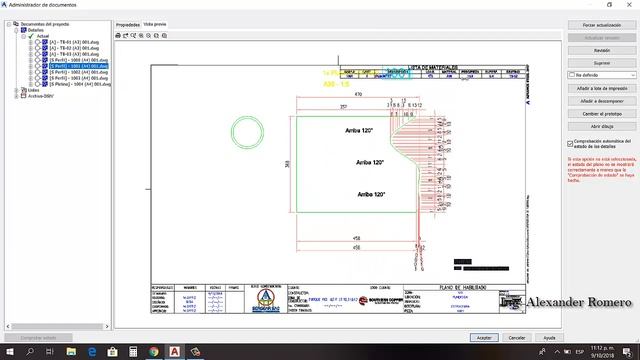The width and height of the screenshot is (640, 360).
Task: Click the drawing icon of TB-03 [A3] 001.dwg
Action: [x=45, y=54]
